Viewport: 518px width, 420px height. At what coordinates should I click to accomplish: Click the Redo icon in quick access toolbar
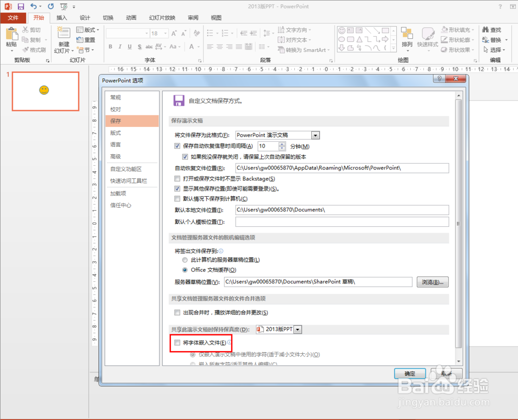51,6
